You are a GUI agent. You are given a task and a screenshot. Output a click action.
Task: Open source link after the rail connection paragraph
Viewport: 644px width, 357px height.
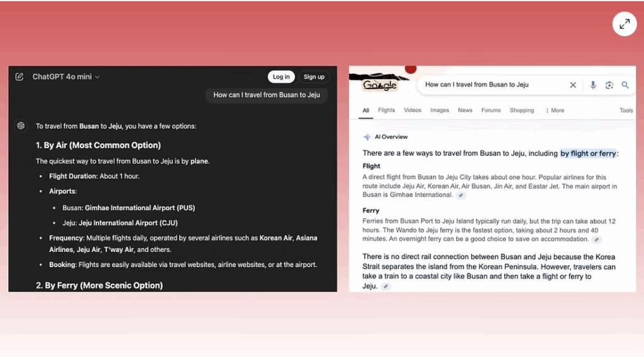click(x=386, y=287)
